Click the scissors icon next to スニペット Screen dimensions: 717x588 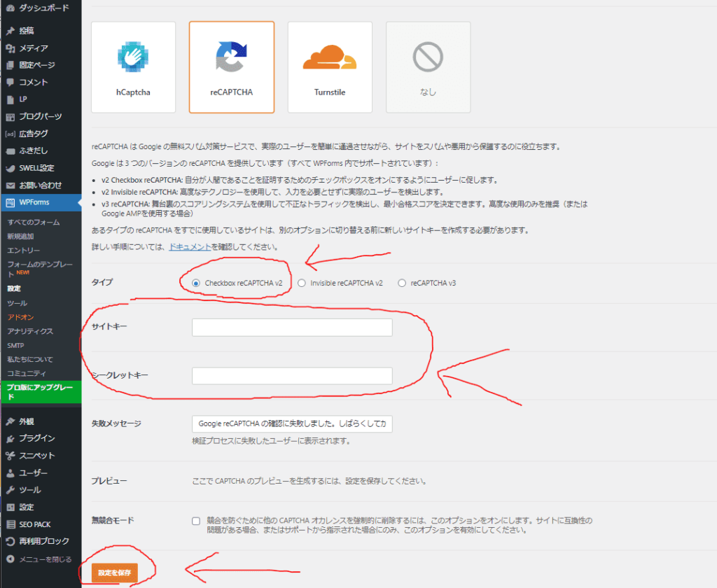pyautogui.click(x=10, y=456)
